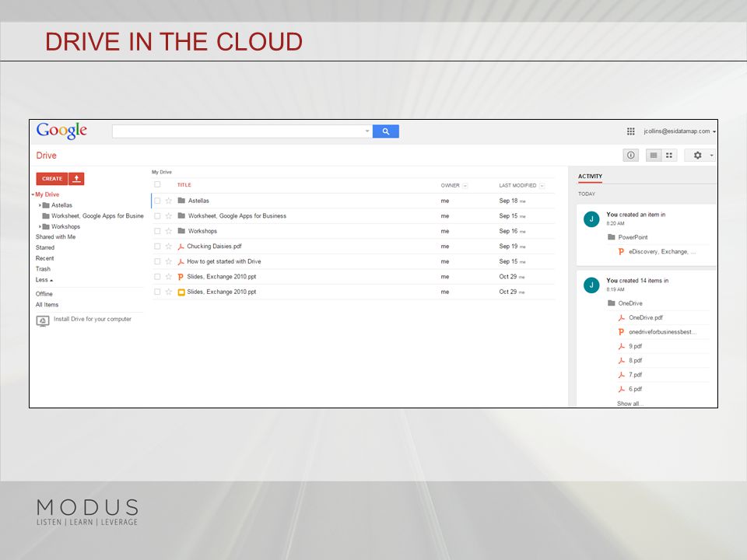Open 6.pdf in activity list

coord(635,389)
